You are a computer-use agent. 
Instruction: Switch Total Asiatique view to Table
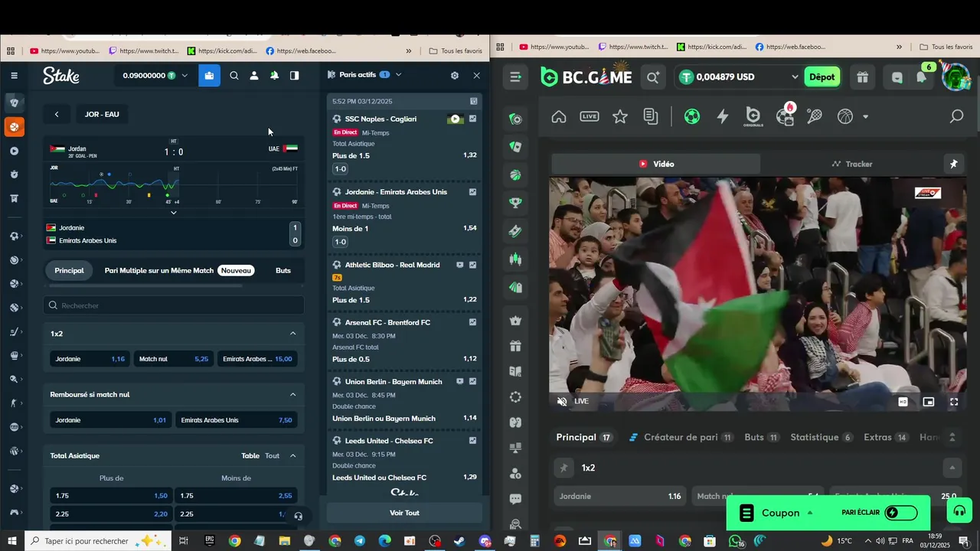250,456
